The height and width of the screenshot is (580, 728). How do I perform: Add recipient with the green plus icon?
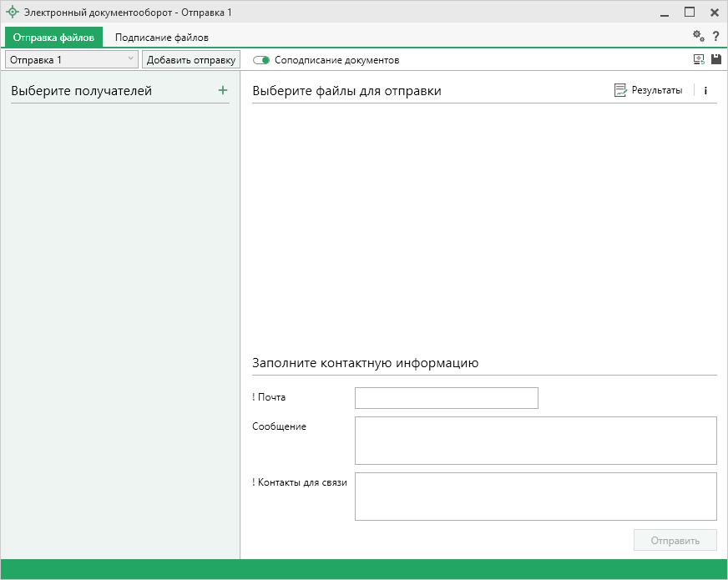[222, 90]
